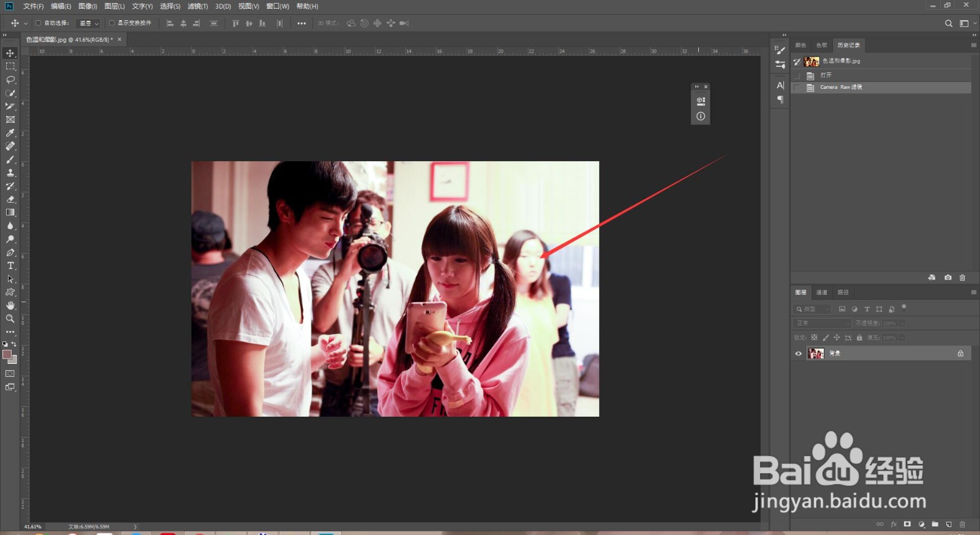Open the Layers panel flyout menu
980x535 pixels.
pyautogui.click(x=973, y=292)
